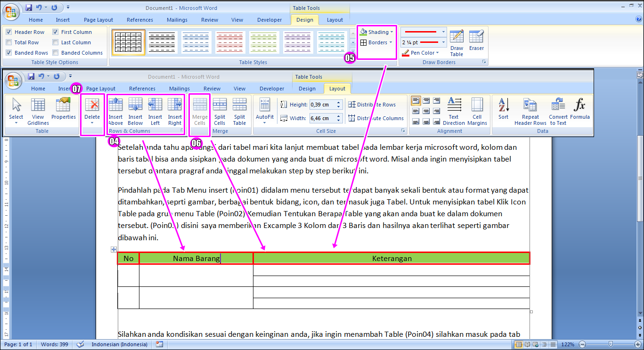This screenshot has height=350, width=644.
Task: Open Home tab in back window
Action: 36,20
